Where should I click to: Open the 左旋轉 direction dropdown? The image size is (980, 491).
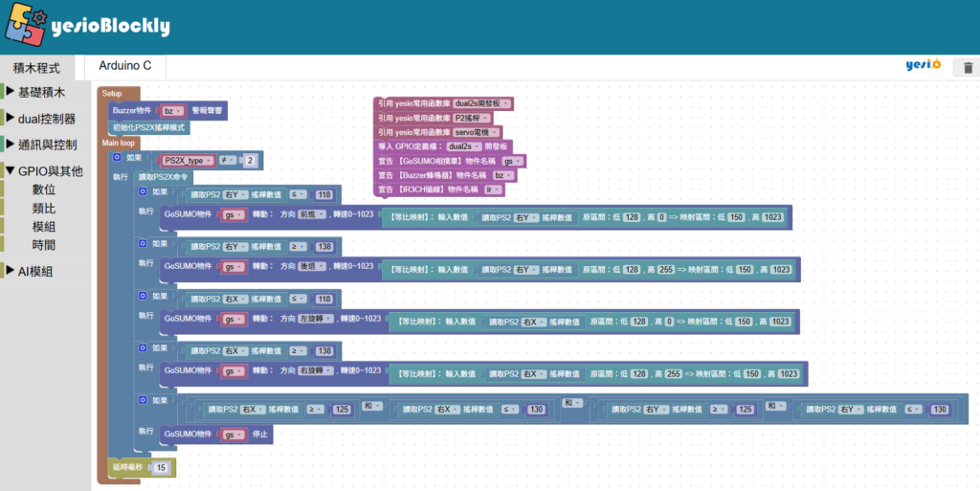(316, 319)
